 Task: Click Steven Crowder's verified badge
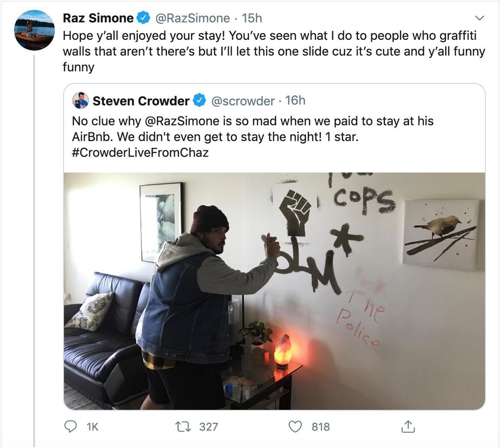pyautogui.click(x=199, y=101)
